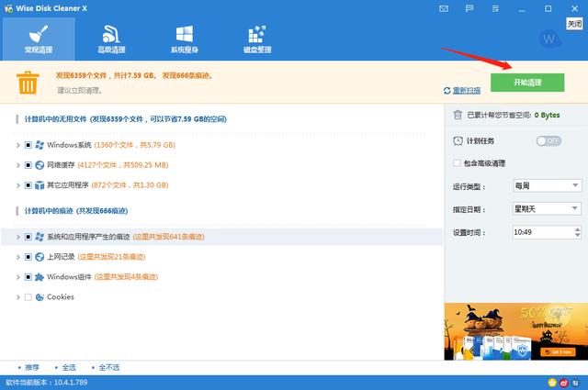Click the round W avatar icon
Screen dimensions: 588x390
549,39
